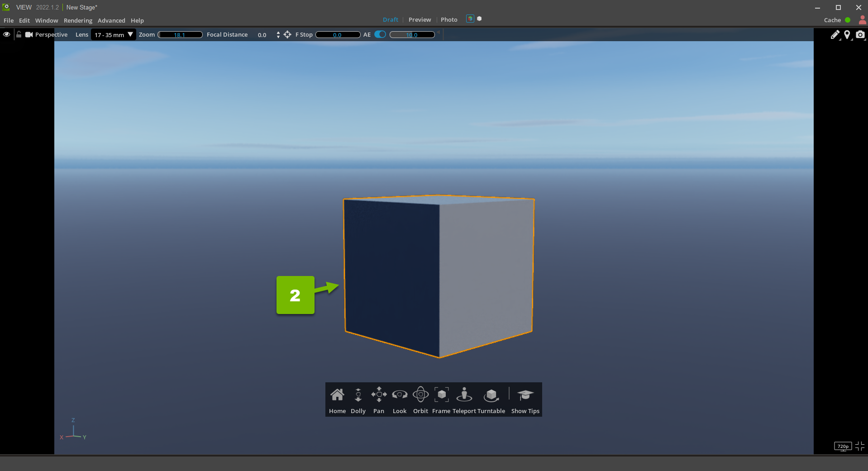This screenshot has height=471, width=868.
Task: Click the NVIDIA app logo icon
Action: click(x=6, y=7)
